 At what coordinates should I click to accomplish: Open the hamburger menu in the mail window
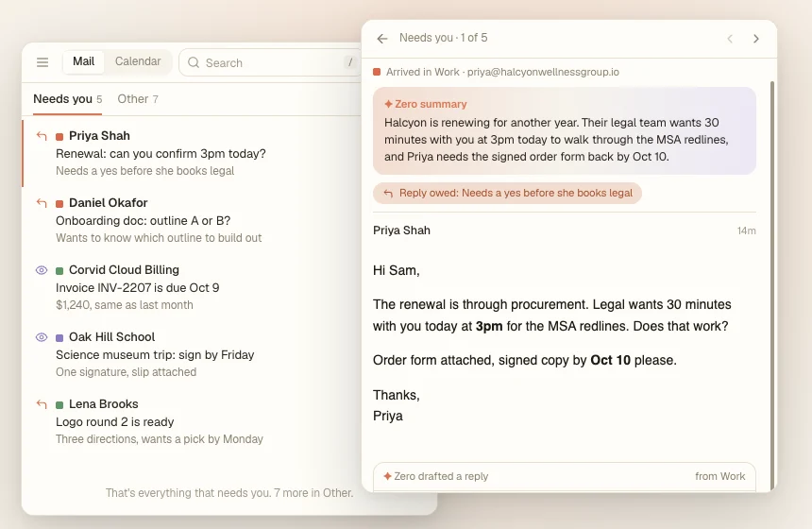42,62
